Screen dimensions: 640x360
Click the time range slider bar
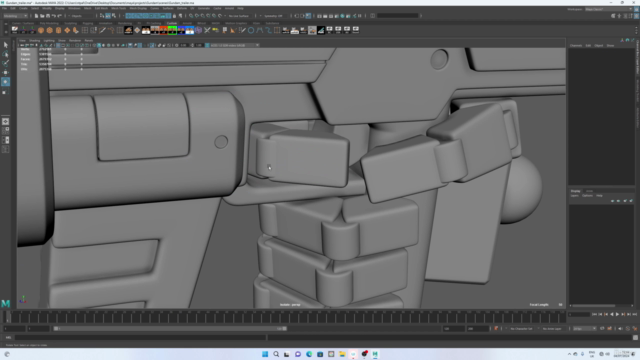[x=170, y=329]
